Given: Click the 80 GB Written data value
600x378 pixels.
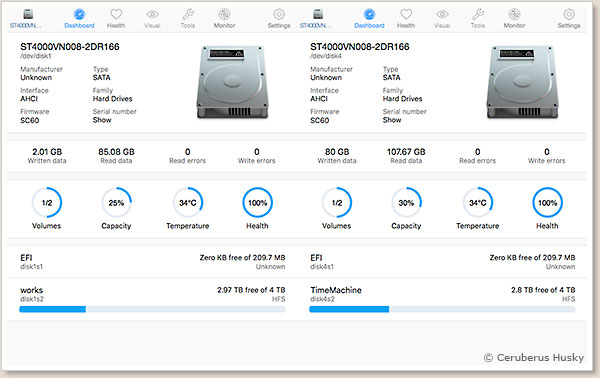Looking at the screenshot, I should (x=337, y=152).
